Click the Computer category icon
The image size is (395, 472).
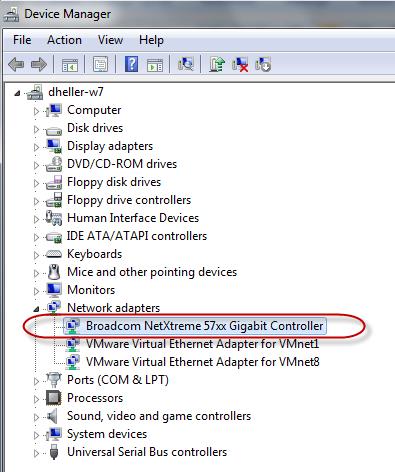[x=54, y=110]
